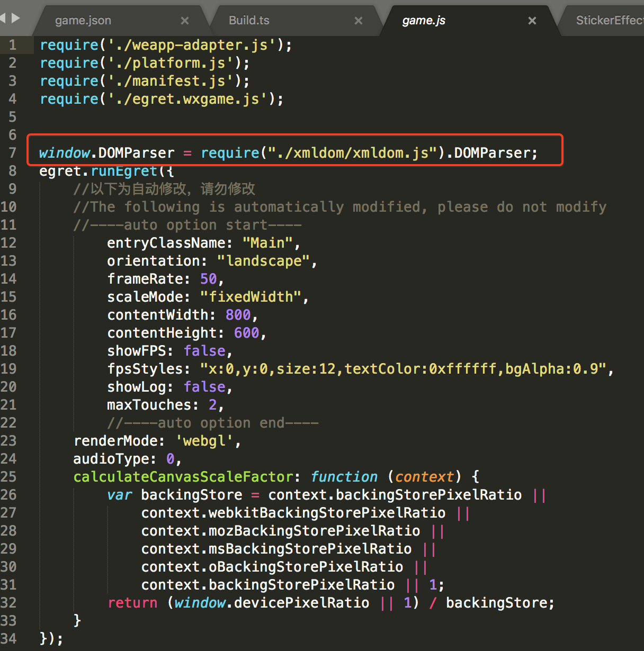Switch to the StickerEffect tab
Image resolution: width=644 pixels, height=651 pixels.
(x=609, y=21)
